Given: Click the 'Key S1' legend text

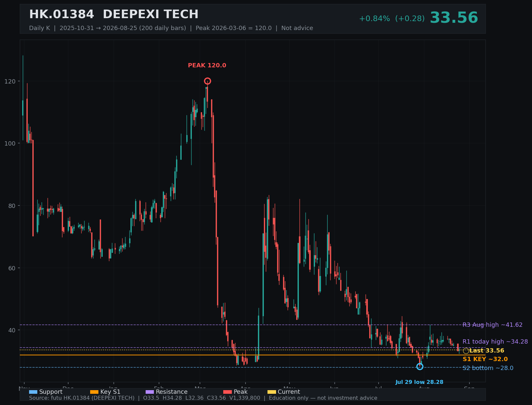Looking at the screenshot, I should click(110, 392).
